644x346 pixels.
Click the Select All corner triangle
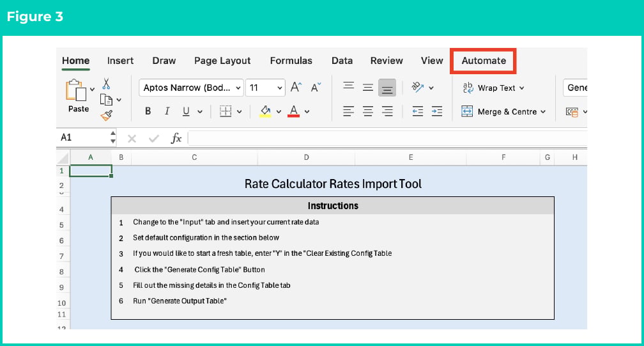pyautogui.click(x=63, y=157)
